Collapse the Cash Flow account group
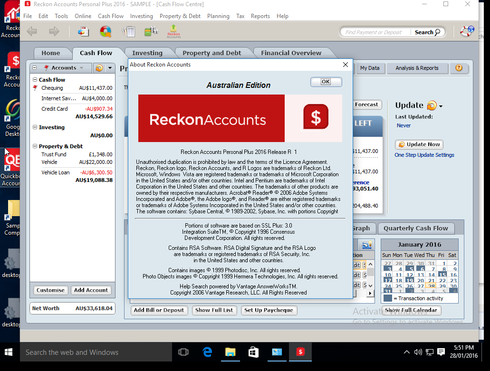The width and height of the screenshot is (490, 371). click(x=35, y=80)
